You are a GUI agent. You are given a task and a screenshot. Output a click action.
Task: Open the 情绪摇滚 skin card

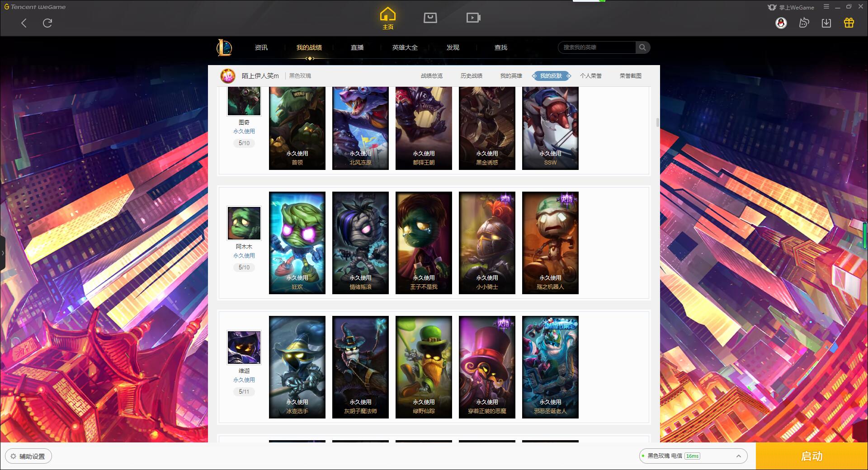360,243
